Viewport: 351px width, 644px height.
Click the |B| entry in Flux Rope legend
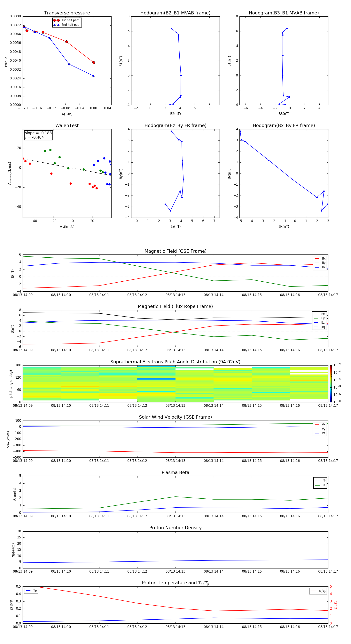point(320,327)
